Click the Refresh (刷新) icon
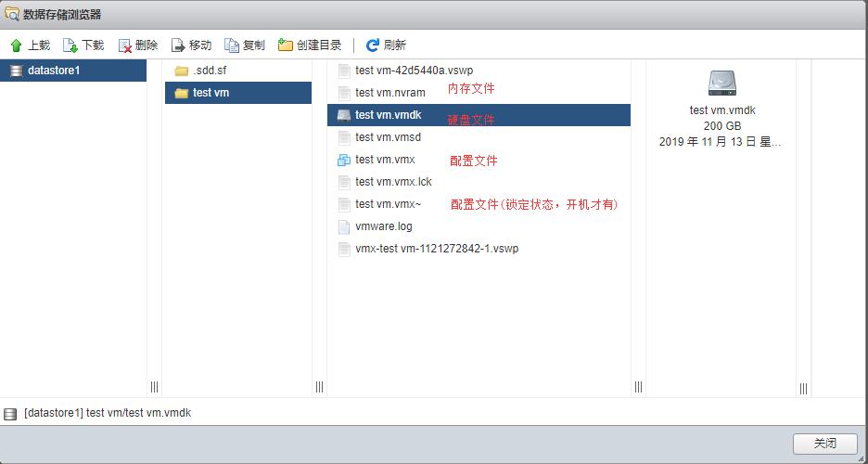This screenshot has height=464, width=868. (373, 45)
